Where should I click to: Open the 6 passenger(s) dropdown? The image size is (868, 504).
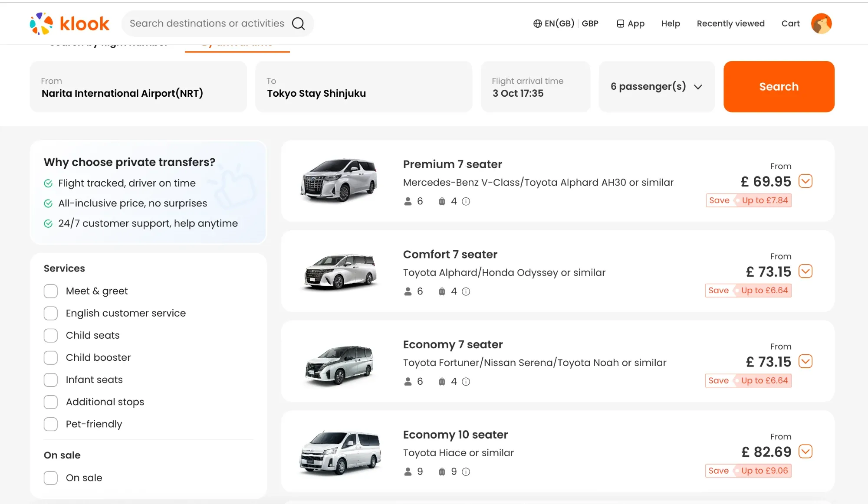(657, 87)
